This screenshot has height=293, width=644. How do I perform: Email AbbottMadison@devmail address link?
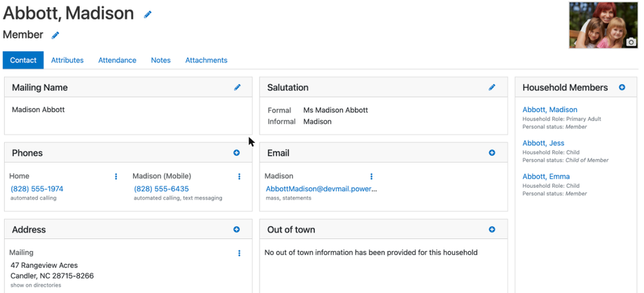(321, 189)
